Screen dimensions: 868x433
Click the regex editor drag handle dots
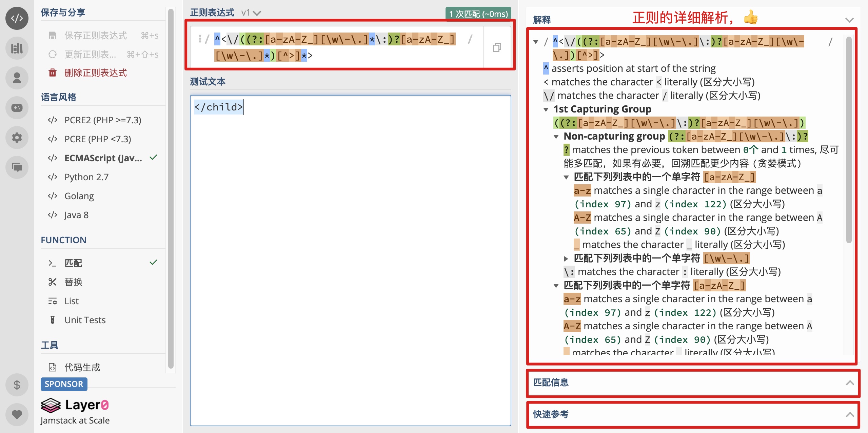coord(200,39)
